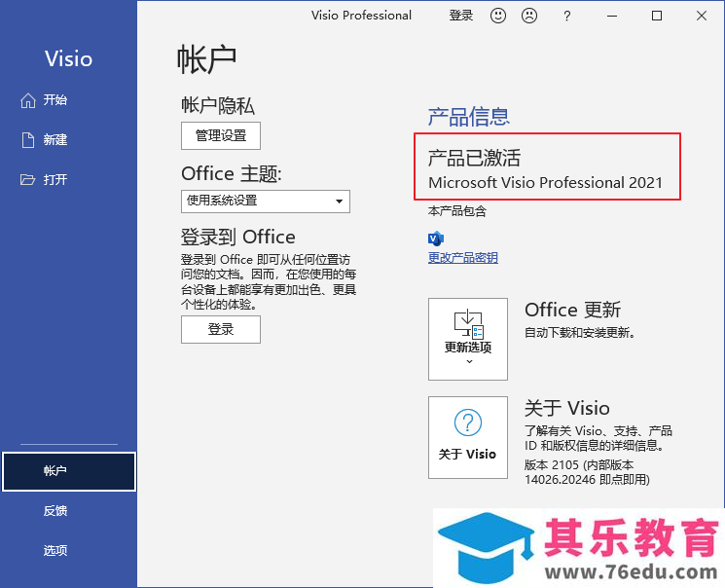Close the Visio Professional window
Viewport: 725px width, 588px height.
tap(702, 17)
